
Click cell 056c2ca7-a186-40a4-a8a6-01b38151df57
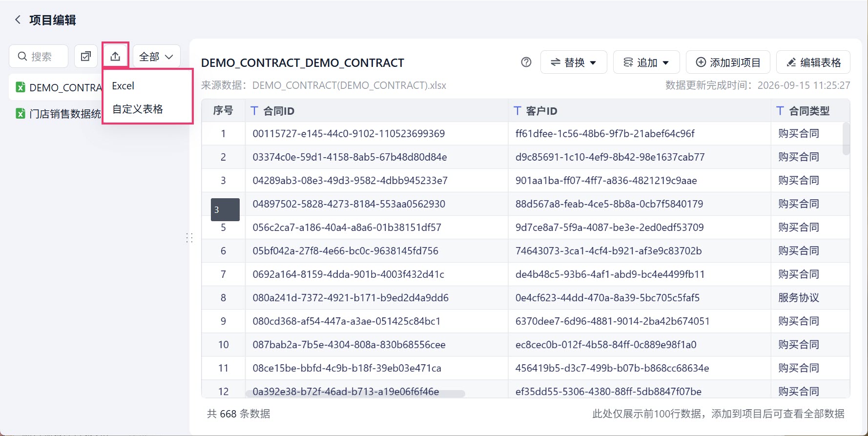pyautogui.click(x=376, y=227)
